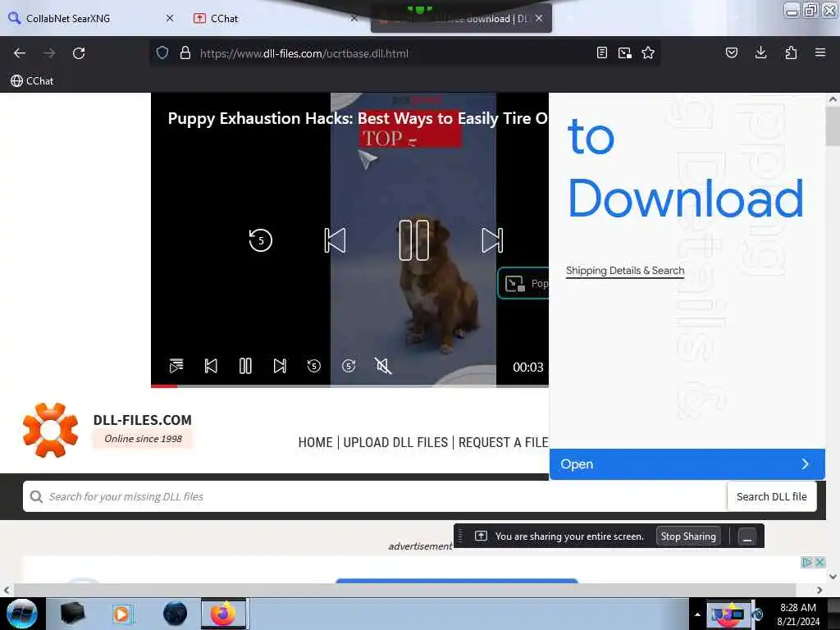Click next track in bottom video controls
This screenshot has width=840, height=630.
pyautogui.click(x=280, y=366)
